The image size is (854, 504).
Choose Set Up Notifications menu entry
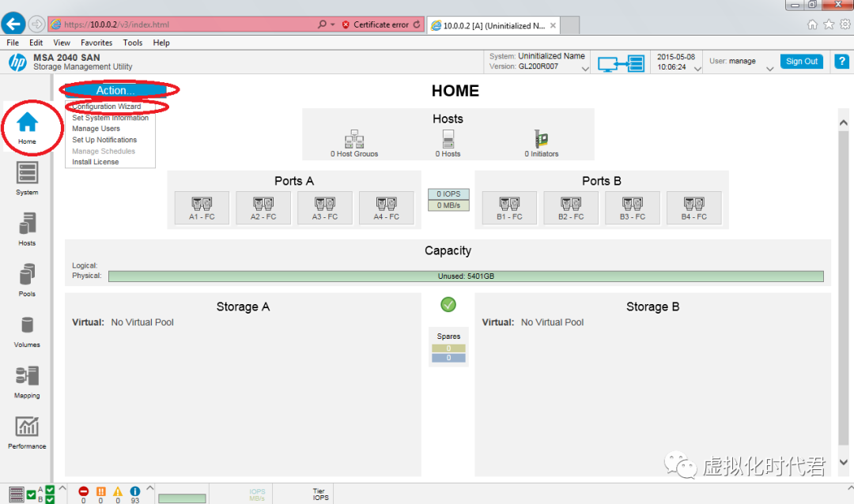(104, 140)
